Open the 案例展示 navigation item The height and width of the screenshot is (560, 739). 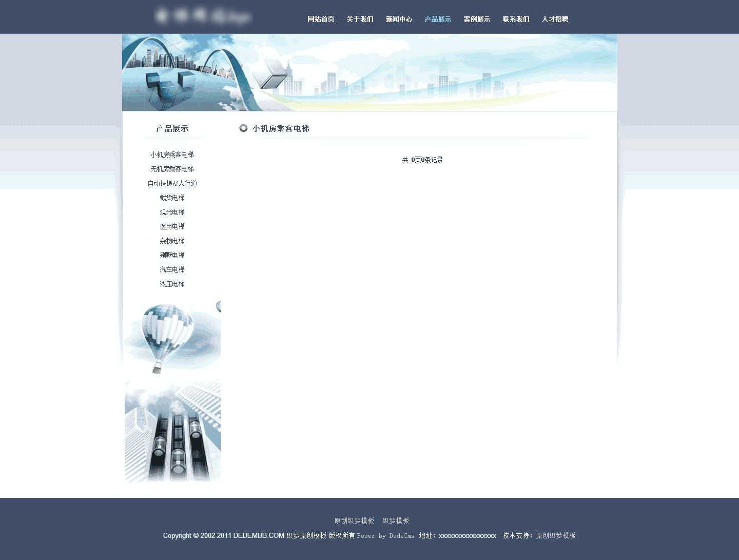(x=476, y=19)
